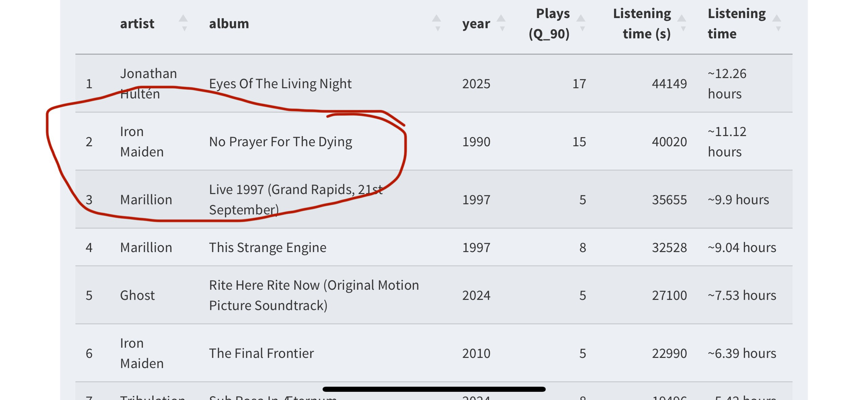The image size is (868, 400).
Task: Click the "Listening time (s)" header label
Action: click(x=642, y=23)
